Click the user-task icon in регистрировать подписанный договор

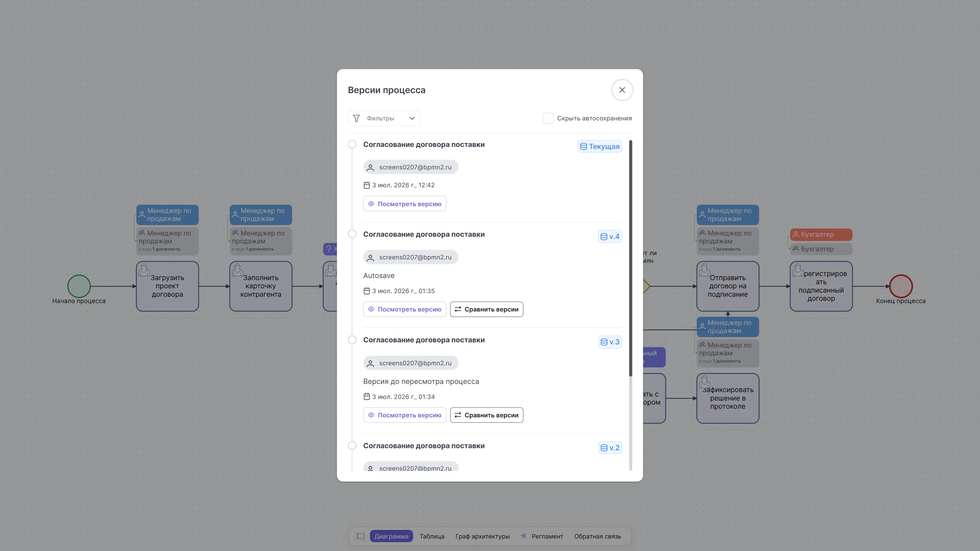(x=798, y=270)
